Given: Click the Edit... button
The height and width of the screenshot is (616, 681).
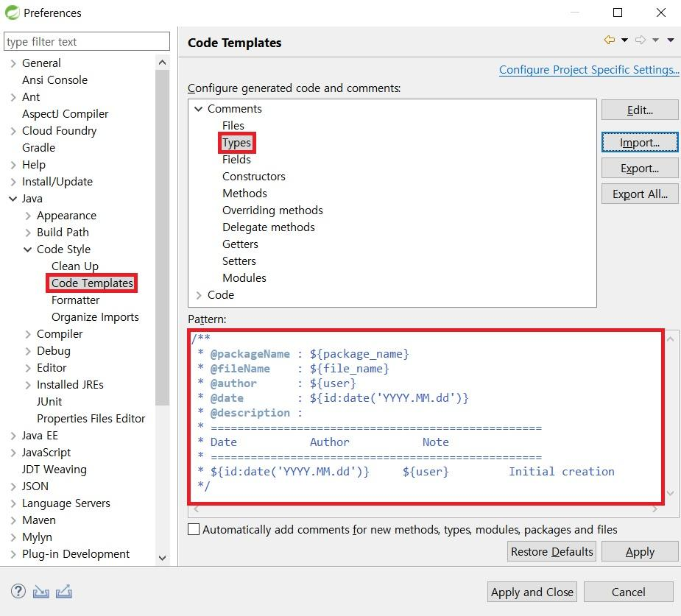Looking at the screenshot, I should pos(639,110).
